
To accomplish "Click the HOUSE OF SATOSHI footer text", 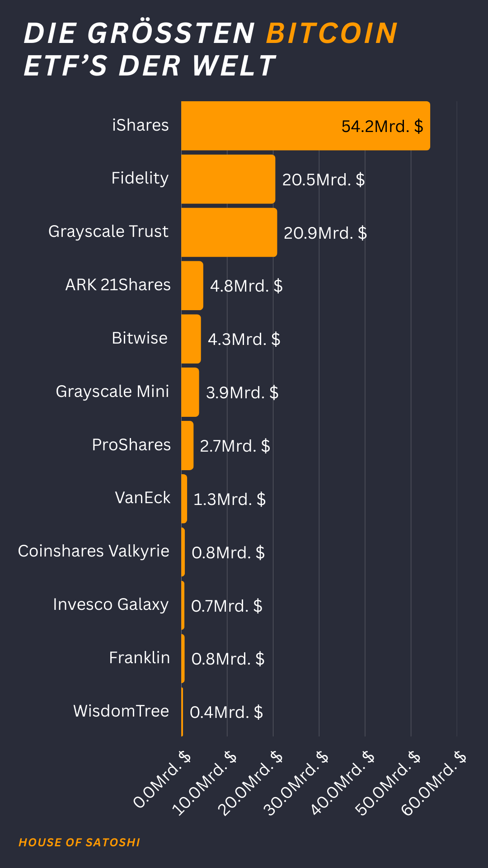I will tap(80, 843).
